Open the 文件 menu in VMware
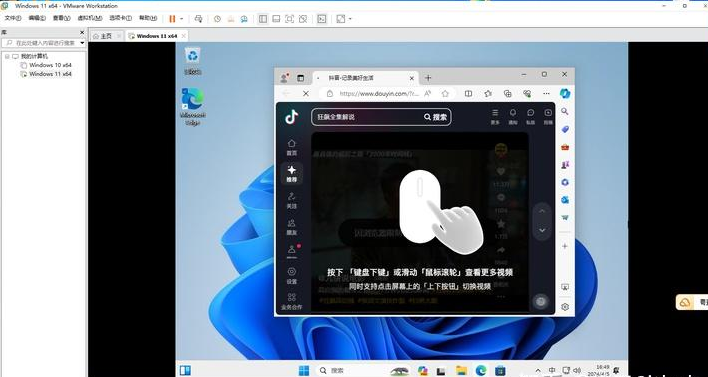Screen dimensions: 708x377 click(x=13, y=19)
